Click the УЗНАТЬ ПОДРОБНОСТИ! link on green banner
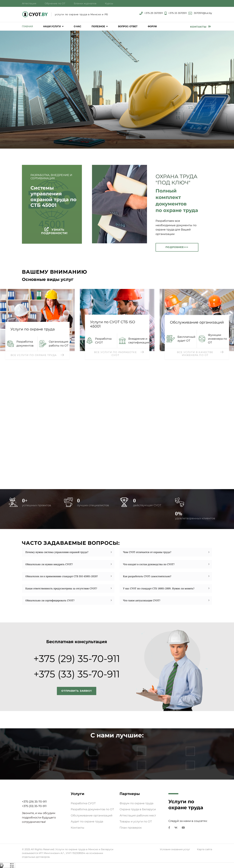This screenshot has height=868, width=234. [54, 232]
